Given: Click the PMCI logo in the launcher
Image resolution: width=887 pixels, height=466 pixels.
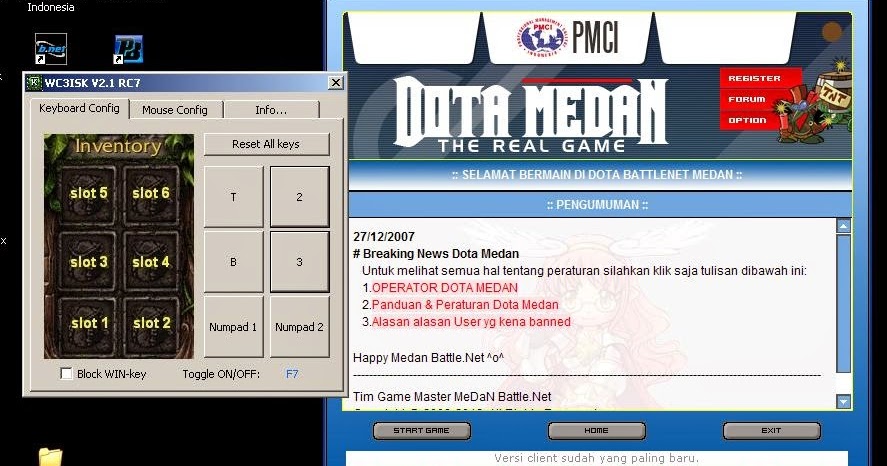Looking at the screenshot, I should 567,37.
